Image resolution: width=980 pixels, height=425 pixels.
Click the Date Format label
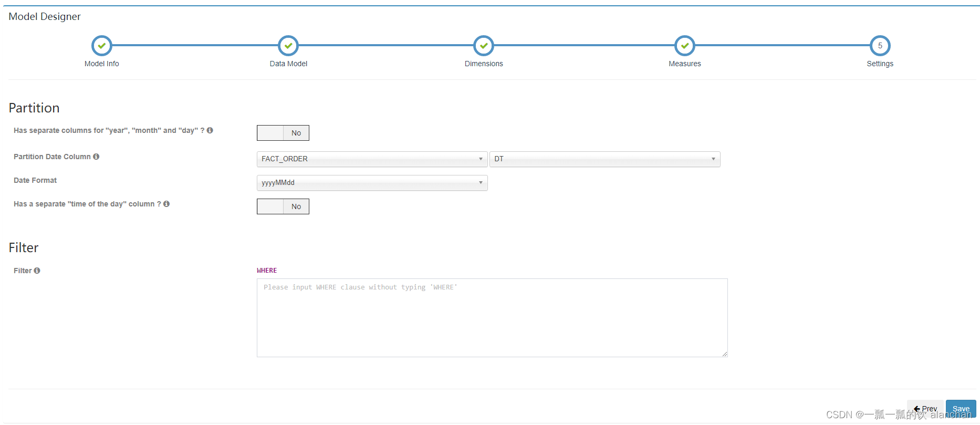click(35, 180)
